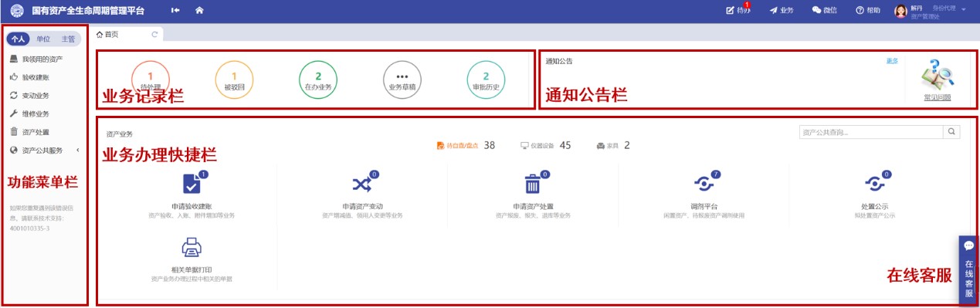
Task: Click the 申请验收建账 title text
Action: tap(192, 207)
